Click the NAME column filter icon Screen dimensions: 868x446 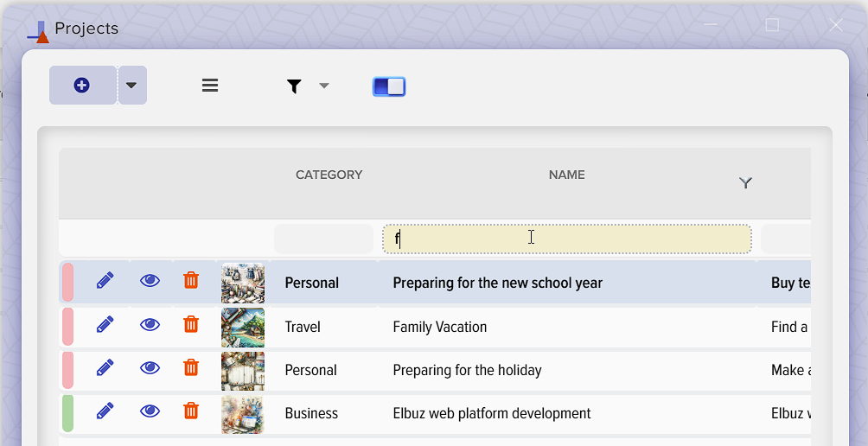click(745, 182)
